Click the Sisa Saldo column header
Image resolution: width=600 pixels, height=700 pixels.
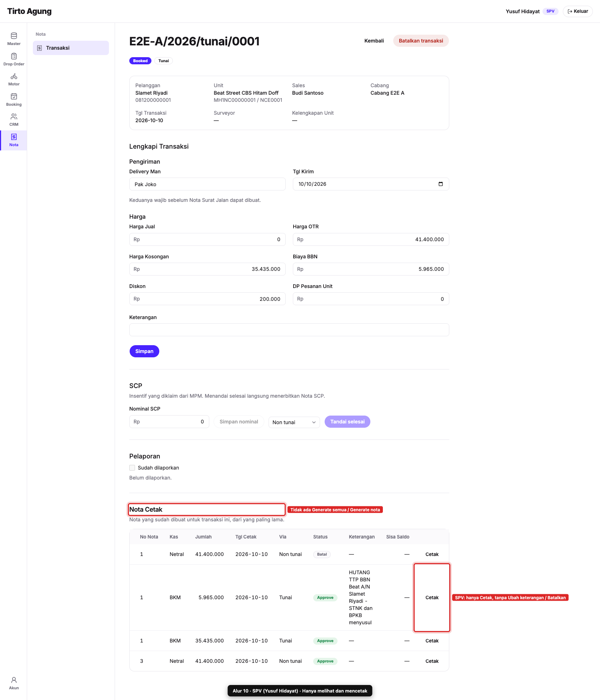[x=397, y=537]
